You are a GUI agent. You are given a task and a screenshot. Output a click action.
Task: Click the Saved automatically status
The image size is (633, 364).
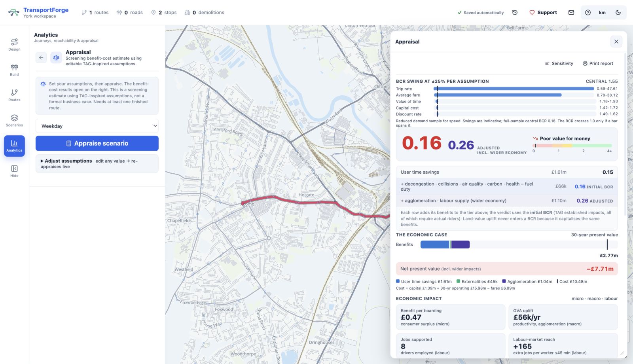481,13
